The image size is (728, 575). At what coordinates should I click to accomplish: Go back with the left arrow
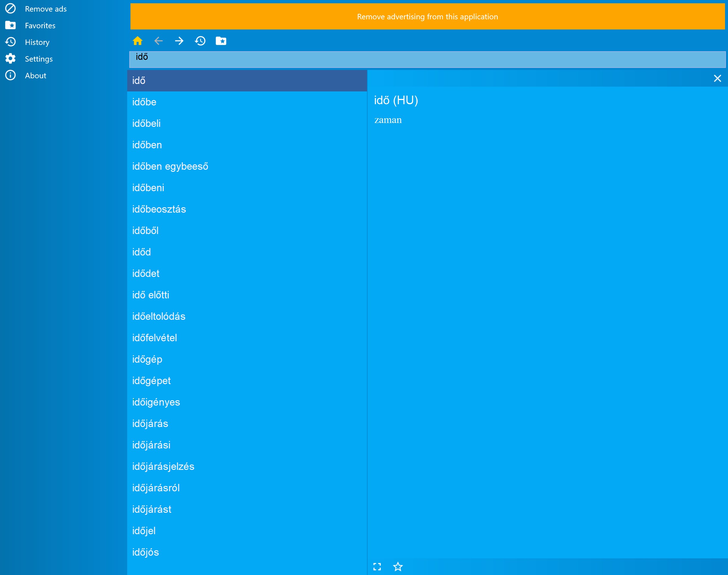coord(158,41)
